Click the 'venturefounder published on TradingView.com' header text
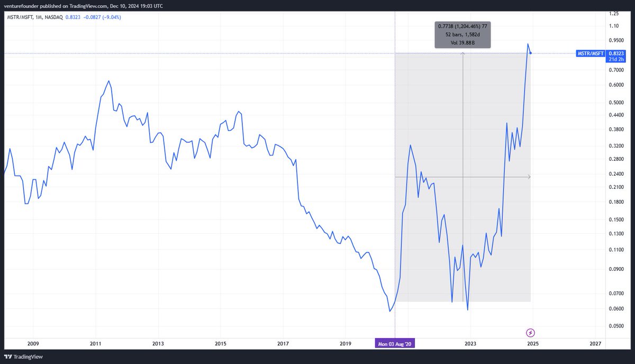The image size is (635, 364). click(x=55, y=6)
